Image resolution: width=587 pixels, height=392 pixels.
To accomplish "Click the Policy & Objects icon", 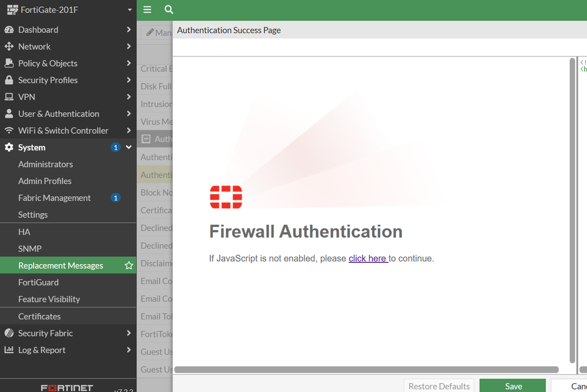I will [9, 63].
